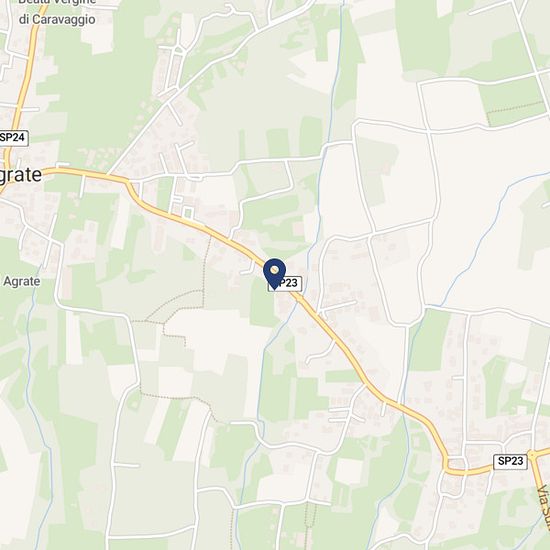The image size is (550, 550).
Task: Click the dark blue location pin marker
Action: [275, 274]
